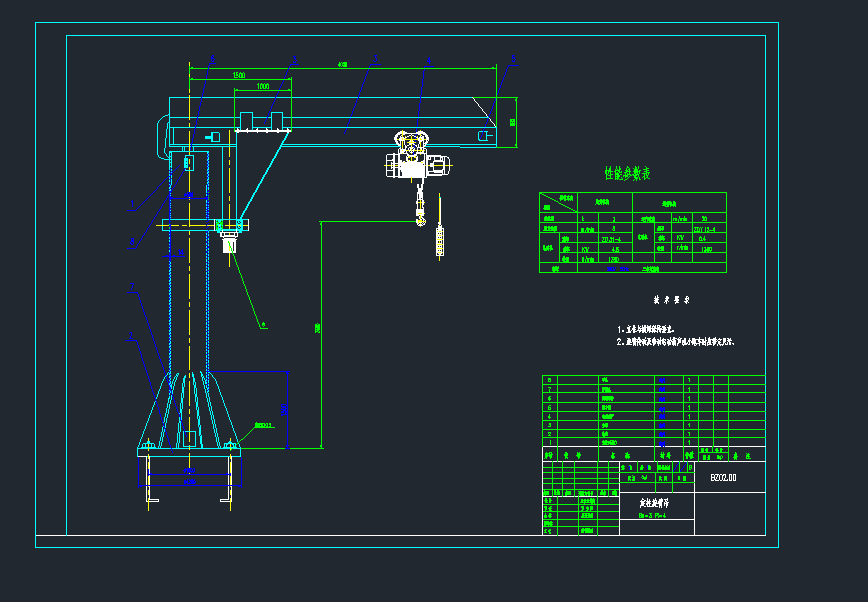Click the end stop at beam's right end
Viewport: 868px width, 602px height.
pos(483,136)
